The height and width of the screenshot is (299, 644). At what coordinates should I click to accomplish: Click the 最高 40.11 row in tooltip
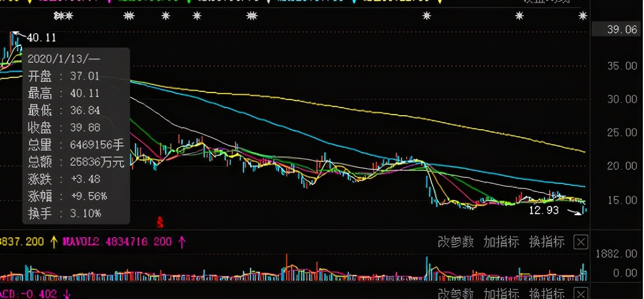point(64,93)
